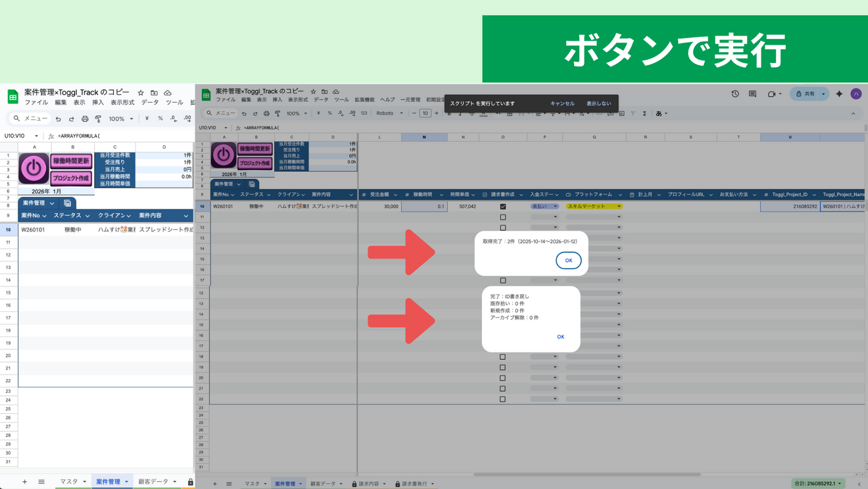Apply percent format in left window toolbar
868x489 pixels.
point(160,119)
